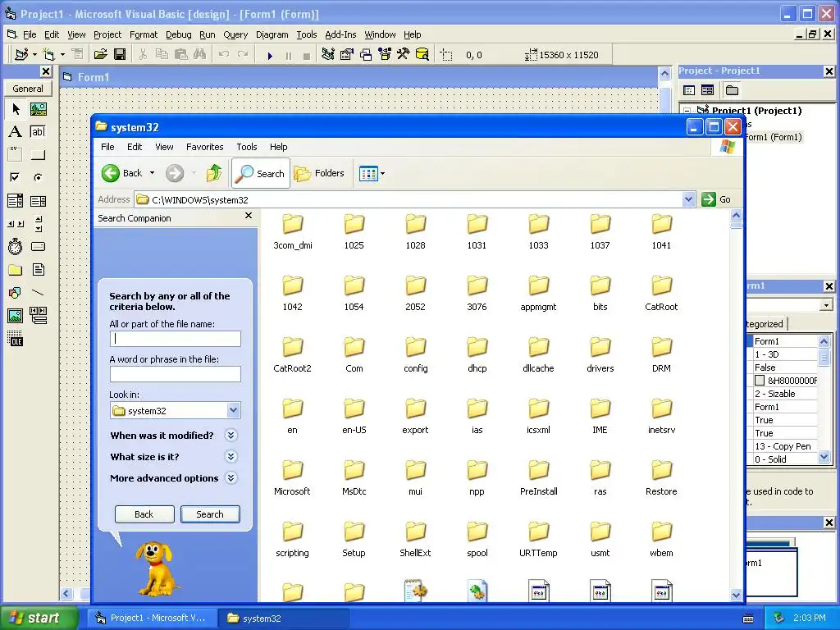Open the Add-Ins menu
This screenshot has width=840, height=630.
click(x=340, y=34)
